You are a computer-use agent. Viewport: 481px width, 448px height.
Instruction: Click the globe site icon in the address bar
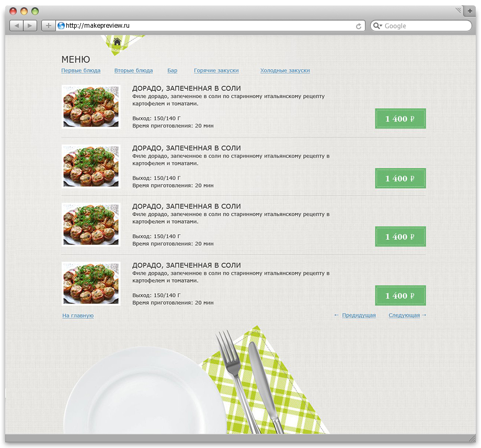click(61, 26)
